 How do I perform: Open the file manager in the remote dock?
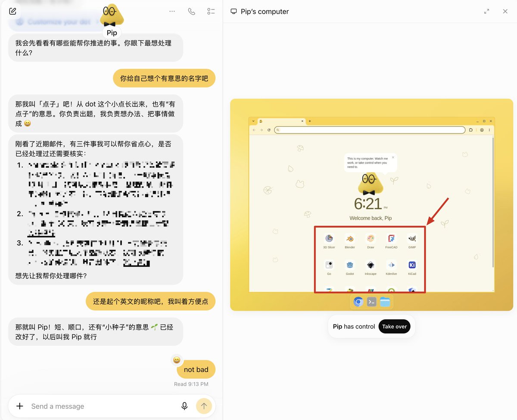click(385, 302)
